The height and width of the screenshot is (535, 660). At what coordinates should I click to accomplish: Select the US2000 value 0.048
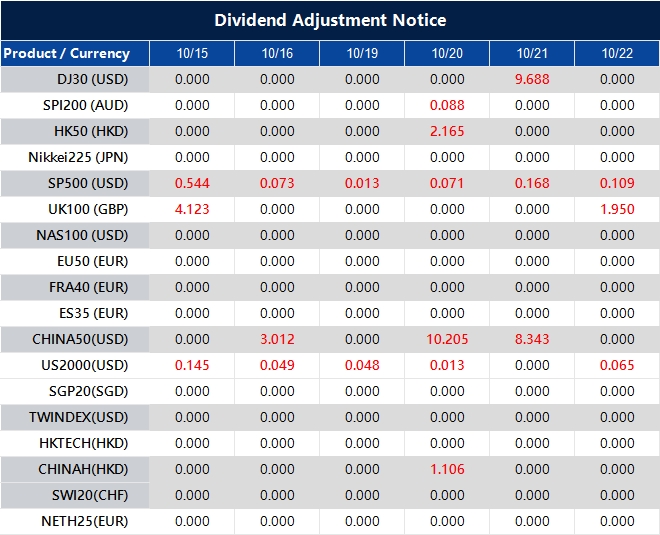pyautogui.click(x=362, y=365)
